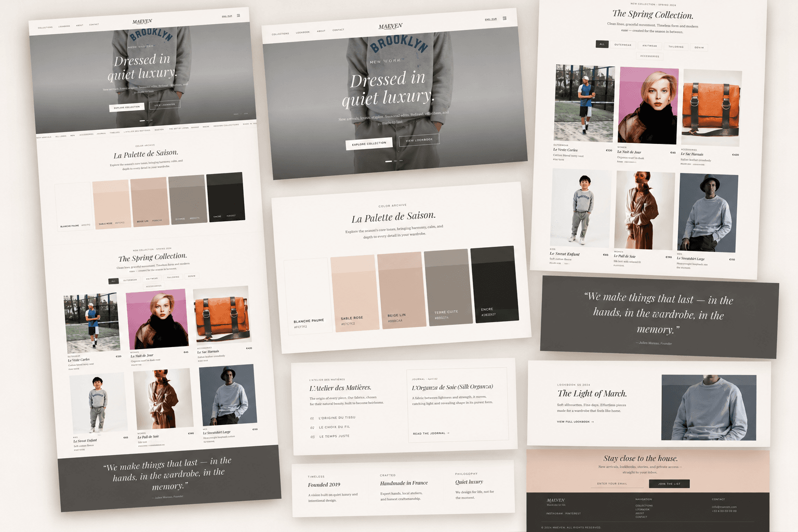The height and width of the screenshot is (532, 798).
Task: Open the ENG/EUR language selector in larger hero header
Action: [x=491, y=19]
